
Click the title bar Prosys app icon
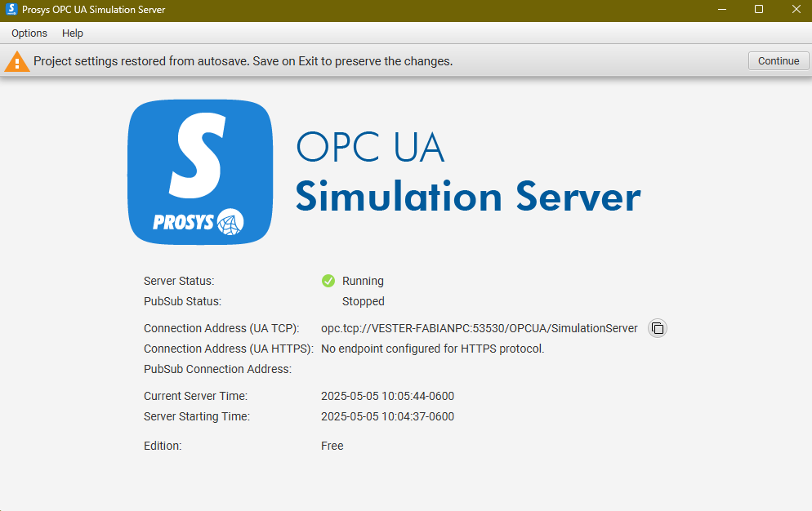11,9
